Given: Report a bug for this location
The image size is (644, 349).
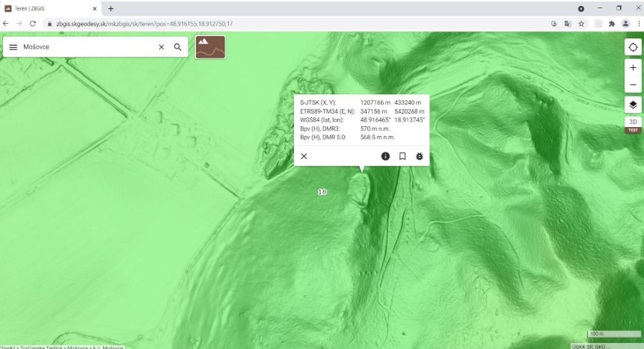Looking at the screenshot, I should [419, 156].
